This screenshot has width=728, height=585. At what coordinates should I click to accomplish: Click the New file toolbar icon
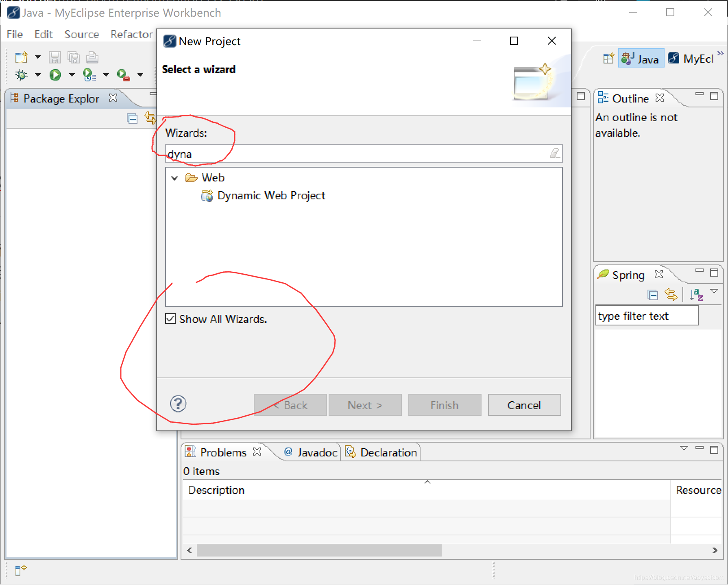(21, 57)
